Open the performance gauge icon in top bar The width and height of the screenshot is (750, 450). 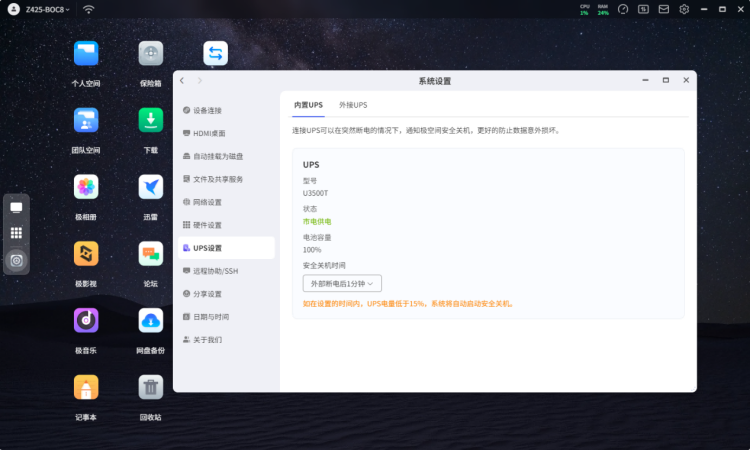[x=623, y=10]
